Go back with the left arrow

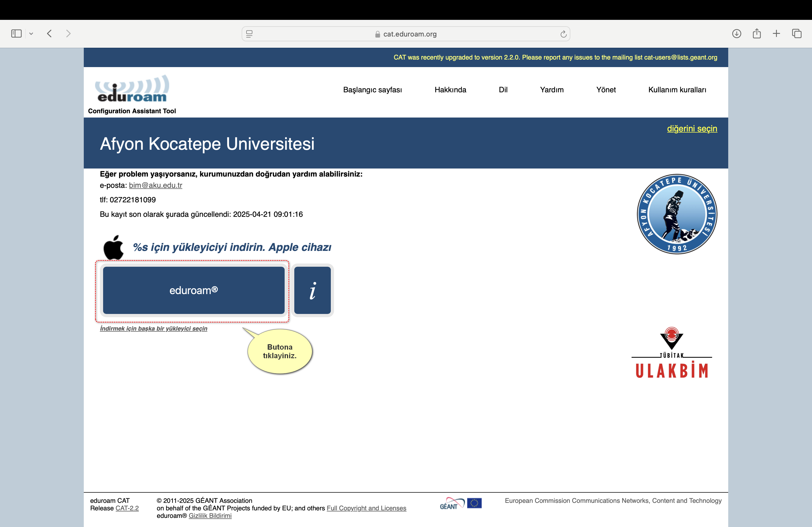(49, 33)
